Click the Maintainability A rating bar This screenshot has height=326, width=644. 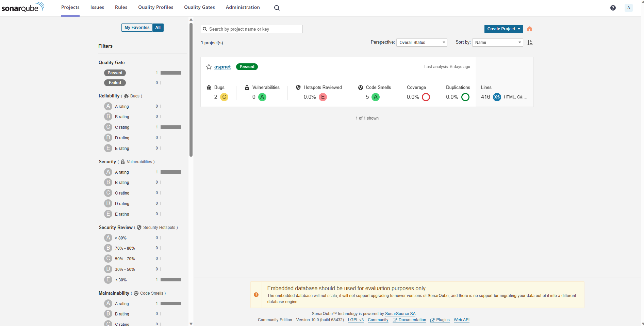pyautogui.click(x=171, y=304)
